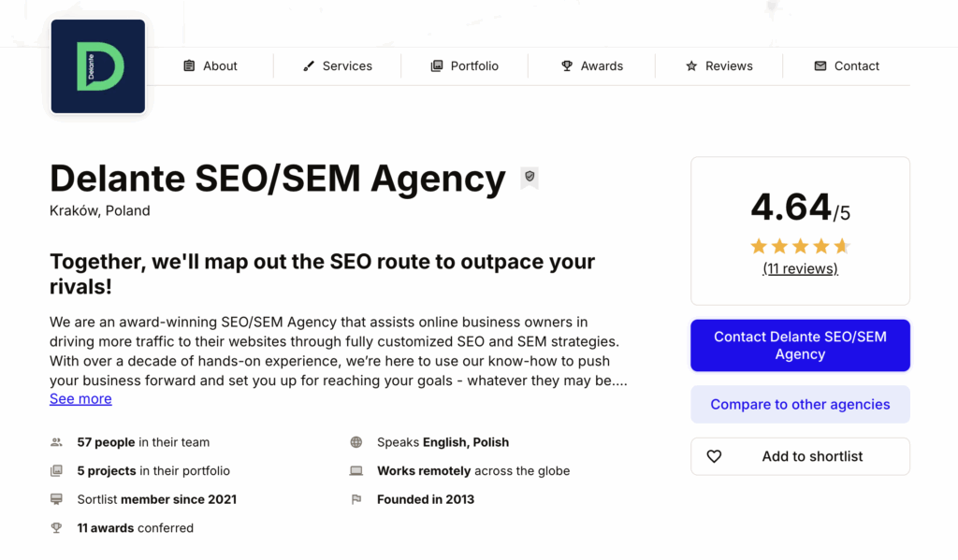Click the Contact envelope icon

point(820,66)
